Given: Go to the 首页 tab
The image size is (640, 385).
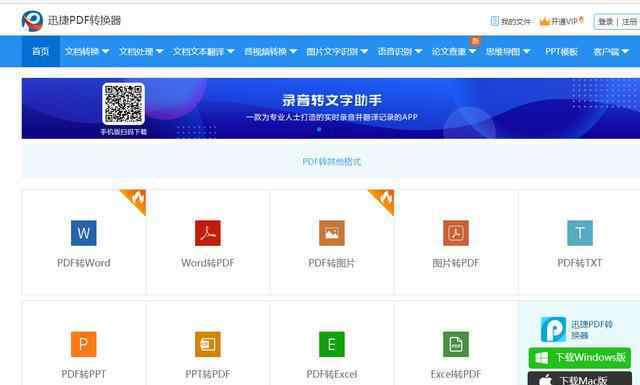Looking at the screenshot, I should pyautogui.click(x=40, y=51).
